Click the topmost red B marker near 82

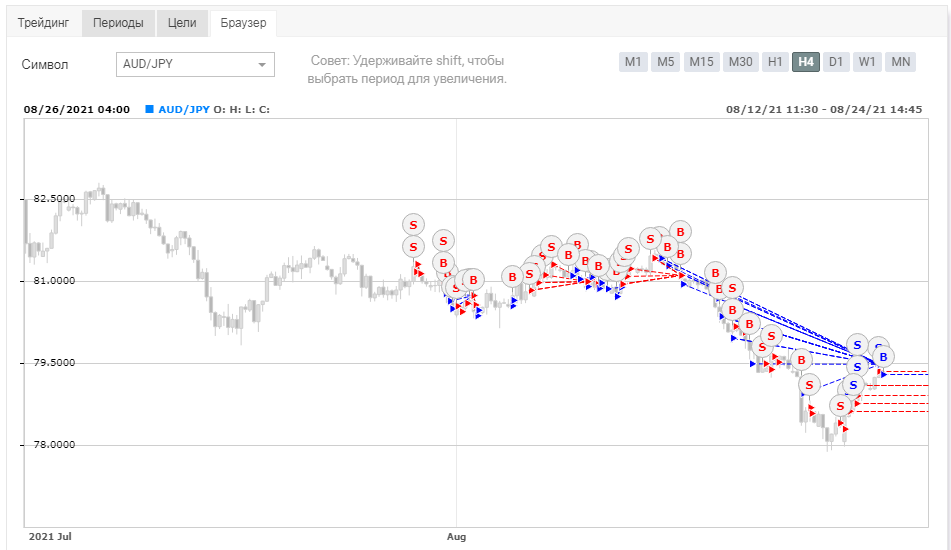(680, 232)
